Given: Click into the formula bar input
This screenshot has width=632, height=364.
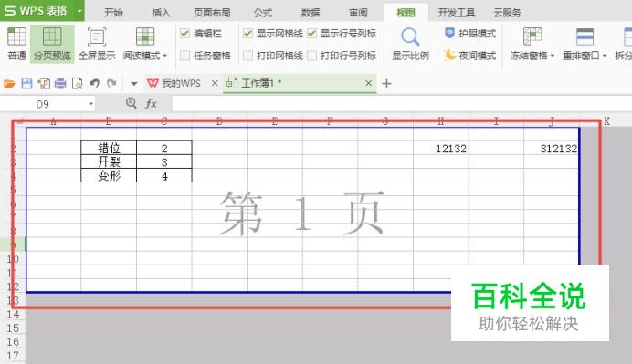Looking at the screenshot, I should pos(402,104).
